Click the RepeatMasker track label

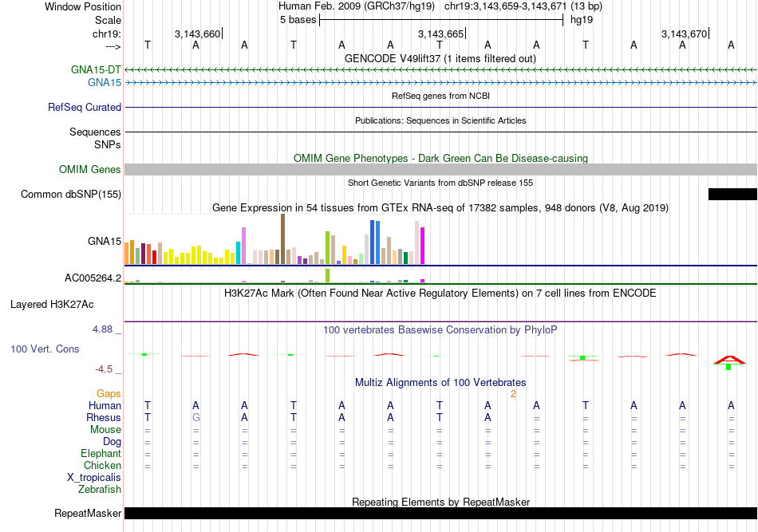pyautogui.click(x=88, y=513)
